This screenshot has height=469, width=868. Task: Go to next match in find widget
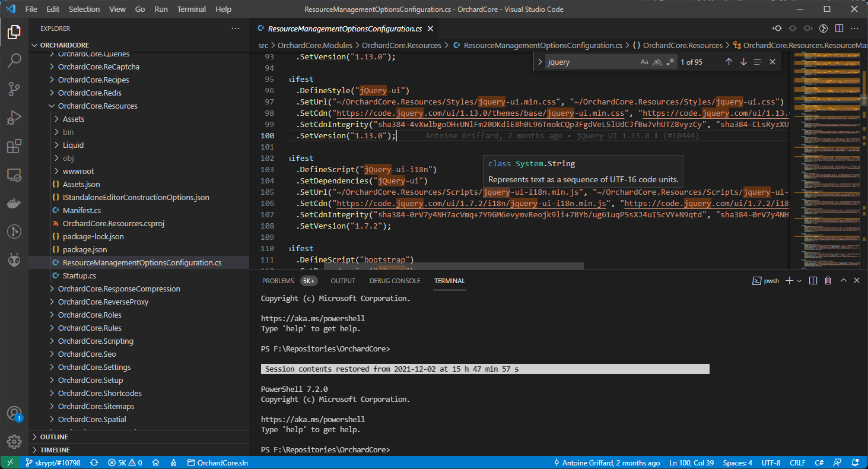tap(743, 62)
